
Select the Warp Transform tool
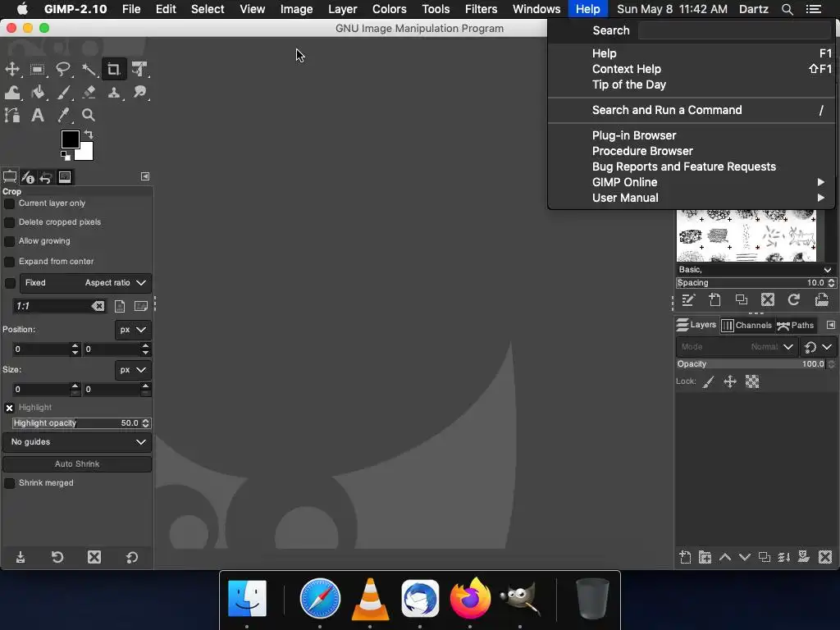pyautogui.click(x=12, y=92)
